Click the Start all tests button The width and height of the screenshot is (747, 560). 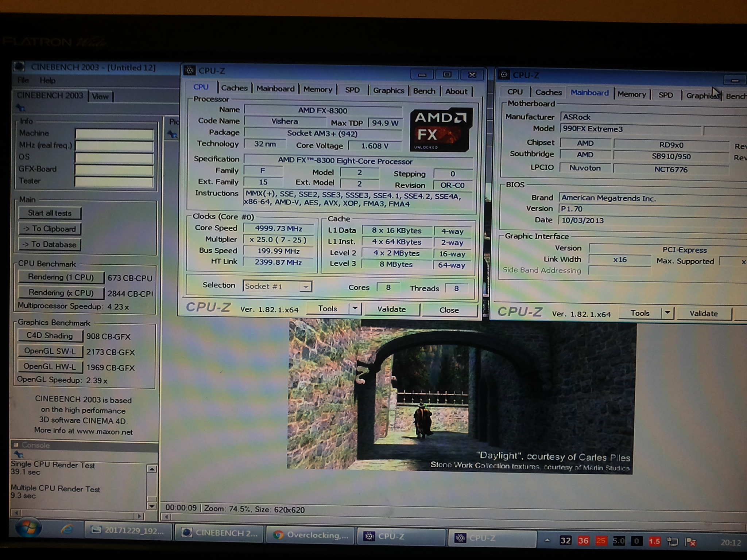coord(50,213)
